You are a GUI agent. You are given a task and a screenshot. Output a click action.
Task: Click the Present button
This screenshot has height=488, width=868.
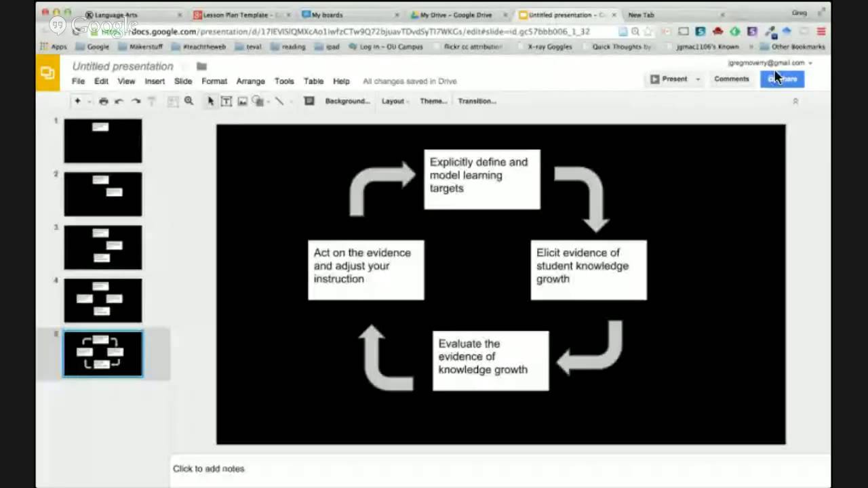pyautogui.click(x=669, y=79)
